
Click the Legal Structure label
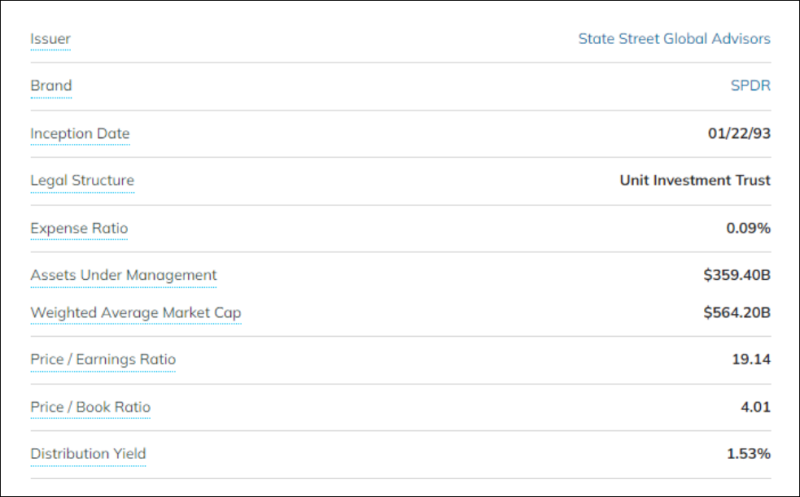tap(83, 180)
